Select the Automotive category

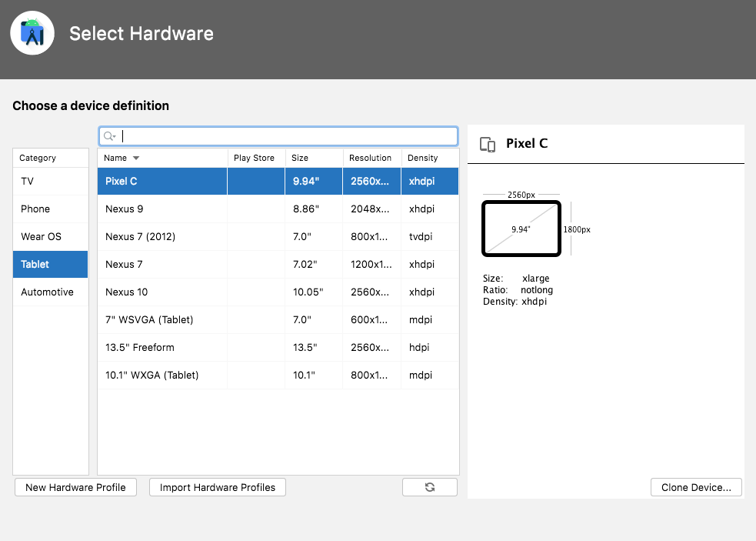point(51,292)
